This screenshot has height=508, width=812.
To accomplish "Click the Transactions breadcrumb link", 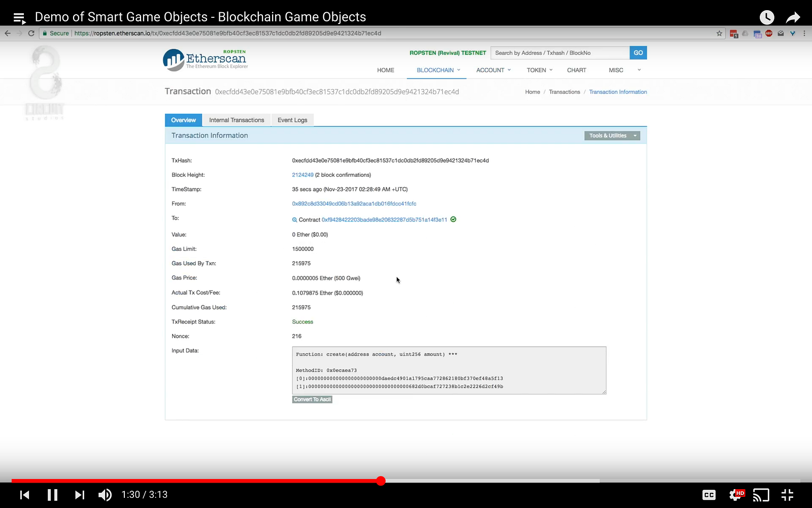I will pyautogui.click(x=564, y=92).
